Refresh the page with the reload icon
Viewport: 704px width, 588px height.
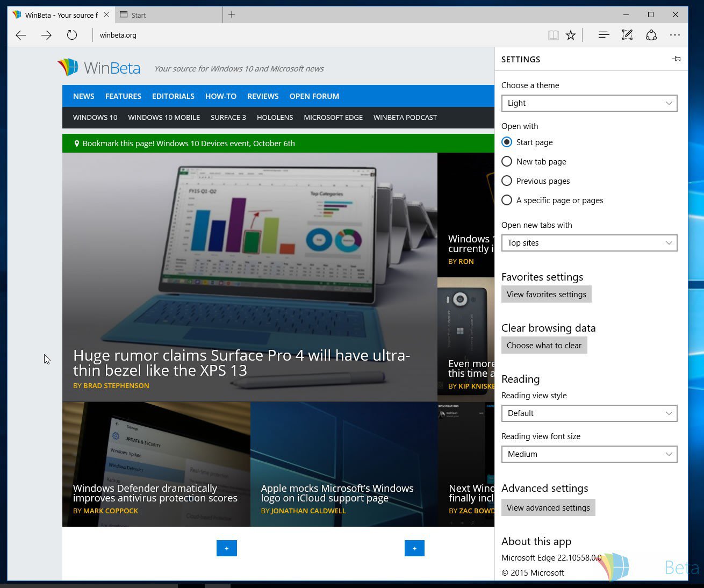72,35
